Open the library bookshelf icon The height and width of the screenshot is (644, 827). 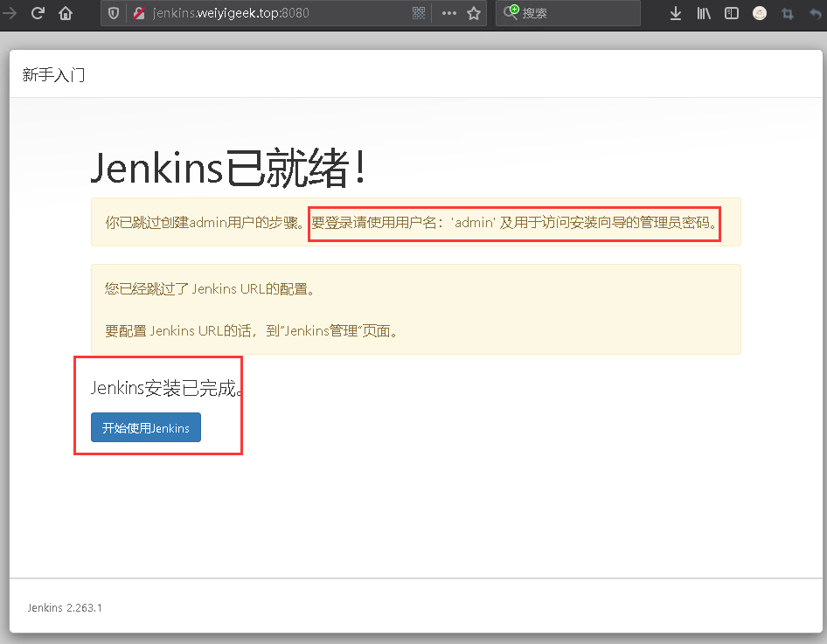click(704, 13)
